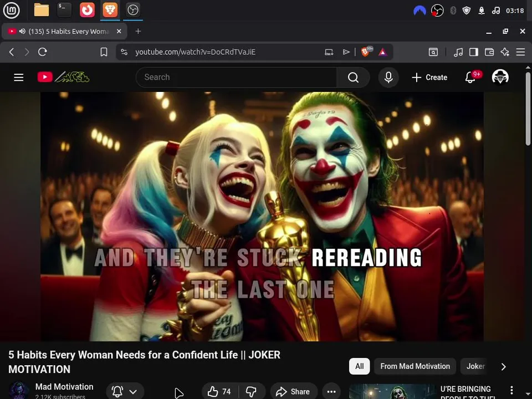This screenshot has width=532, height=399.
Task: Click the video title text
Action: (144, 362)
